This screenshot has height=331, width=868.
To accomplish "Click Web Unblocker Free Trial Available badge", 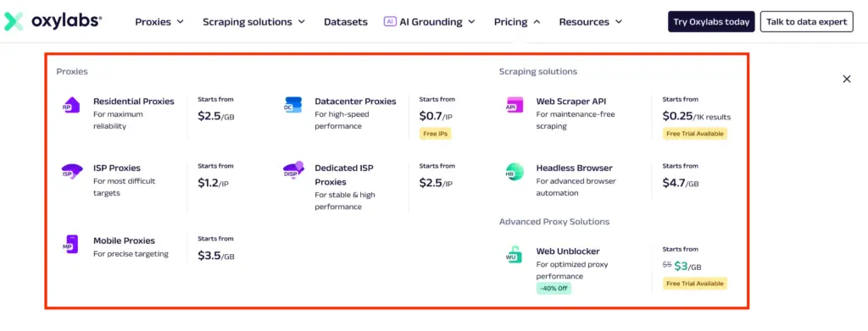I will click(x=695, y=284).
